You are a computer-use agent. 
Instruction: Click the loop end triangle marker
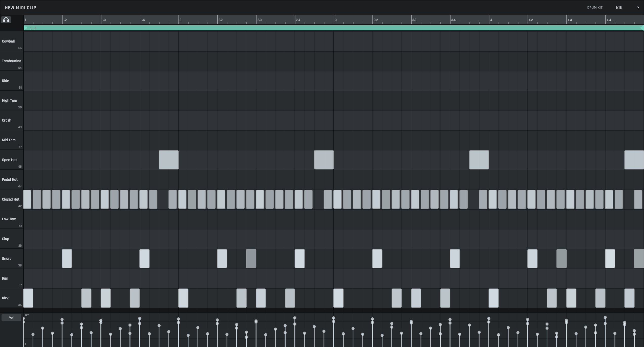point(642,28)
